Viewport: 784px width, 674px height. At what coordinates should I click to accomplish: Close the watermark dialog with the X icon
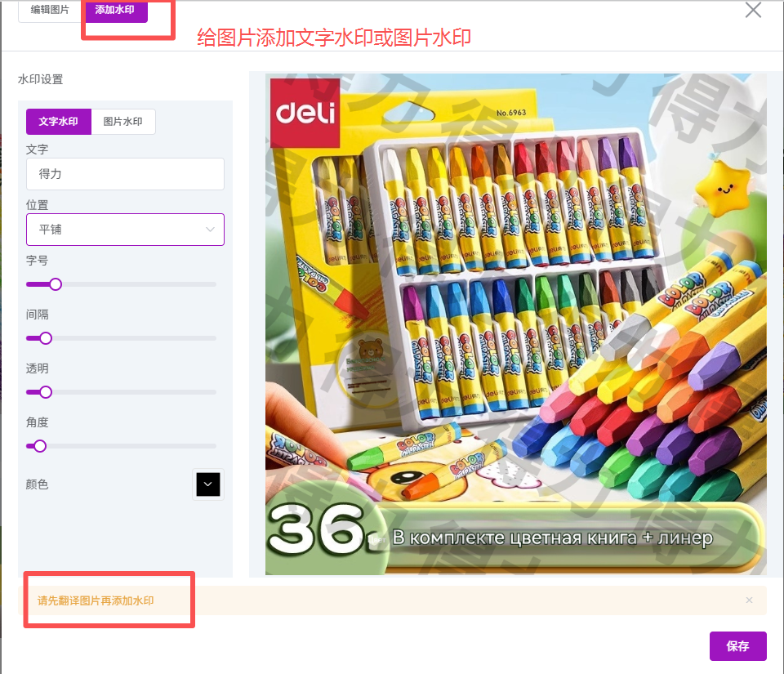coord(753,10)
